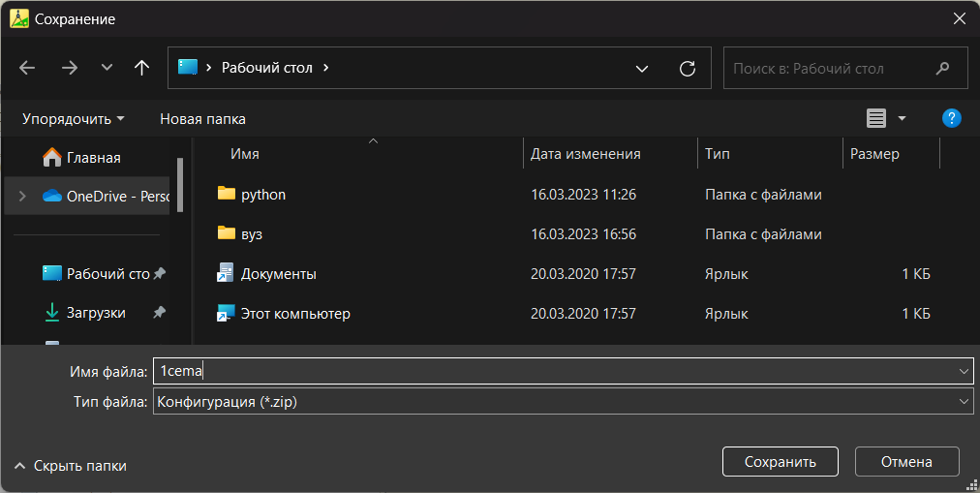Go back with the left arrow icon
Image resolution: width=980 pixels, height=493 pixels.
[27, 68]
